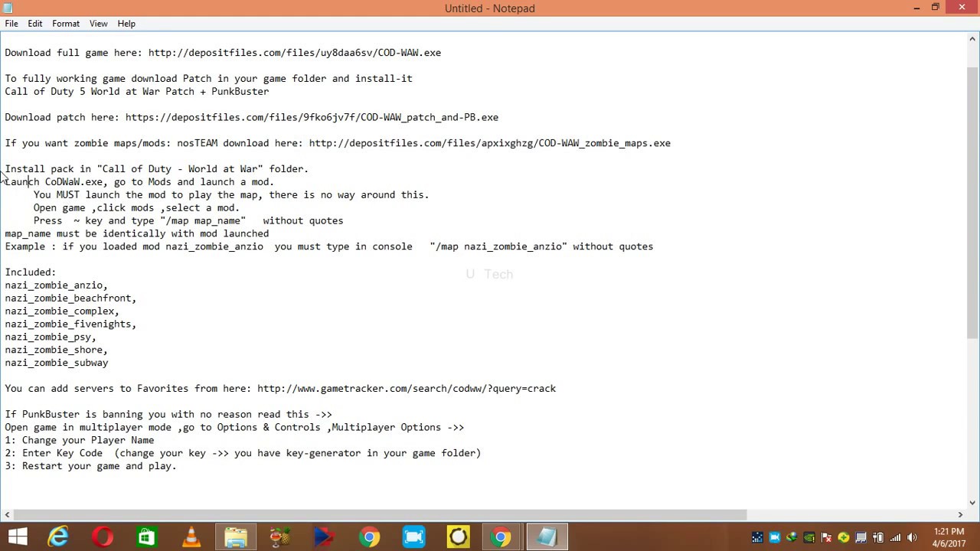Launch Internet Explorer from the taskbar
This screenshot has width=980, height=551.
coord(58,537)
